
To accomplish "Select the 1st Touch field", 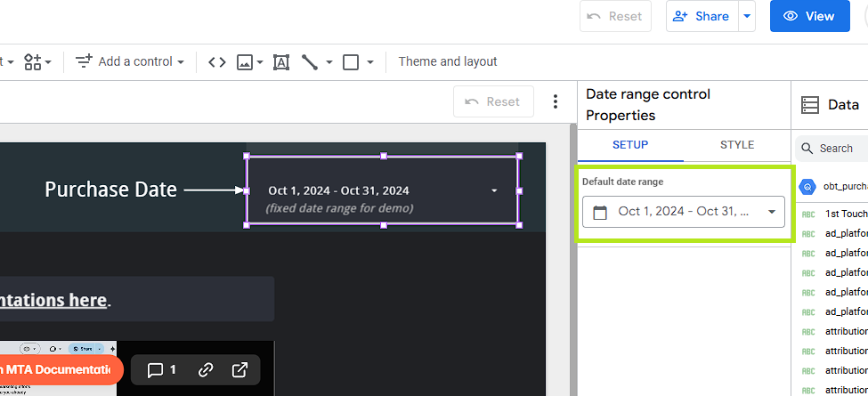I will 834,214.
